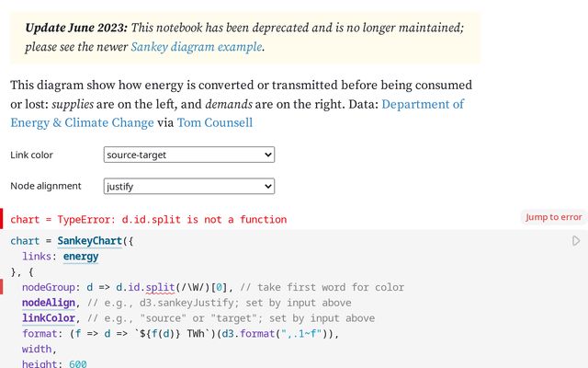Click the height value 600 in code
588x368 pixels.
point(77,364)
